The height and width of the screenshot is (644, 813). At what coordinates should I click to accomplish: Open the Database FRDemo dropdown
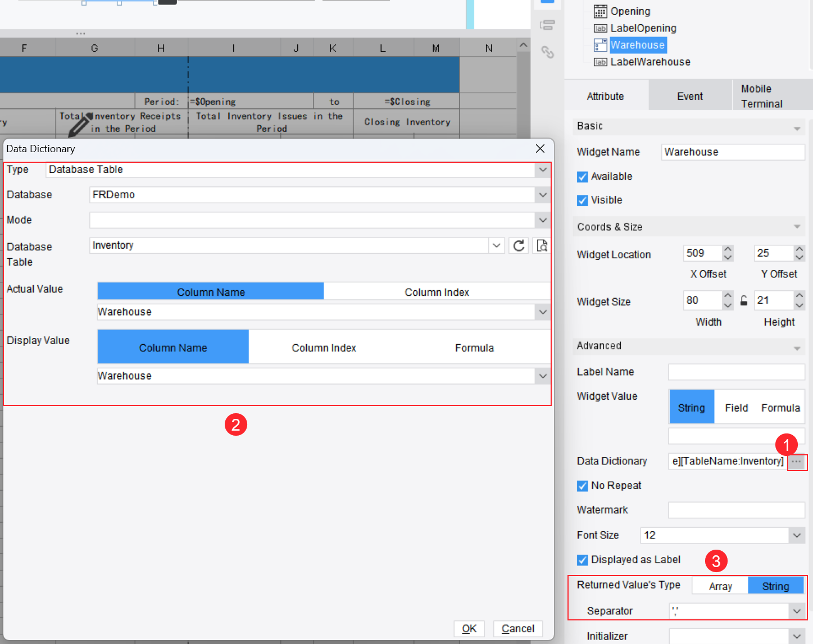click(x=542, y=195)
